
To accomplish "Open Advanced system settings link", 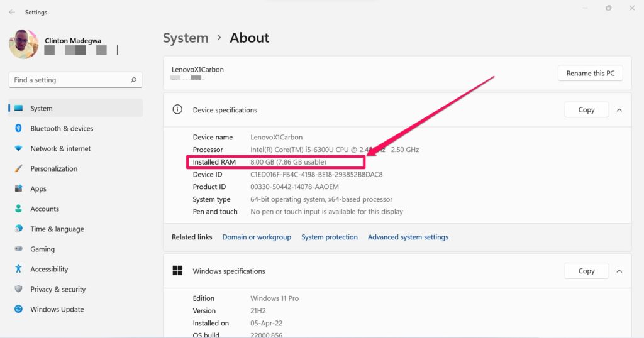I will 408,237.
